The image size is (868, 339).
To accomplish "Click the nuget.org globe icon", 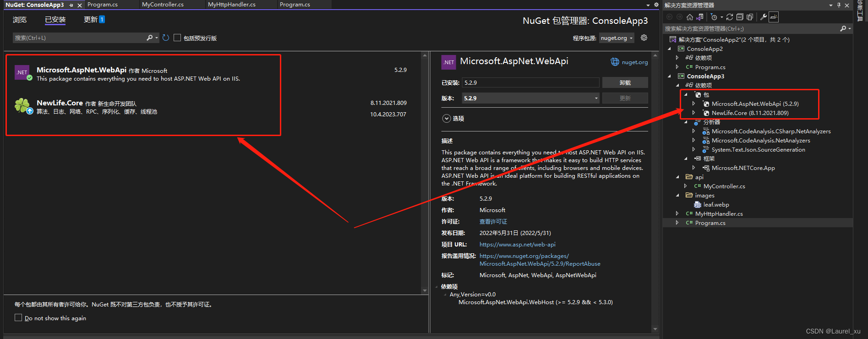I will pyautogui.click(x=615, y=62).
